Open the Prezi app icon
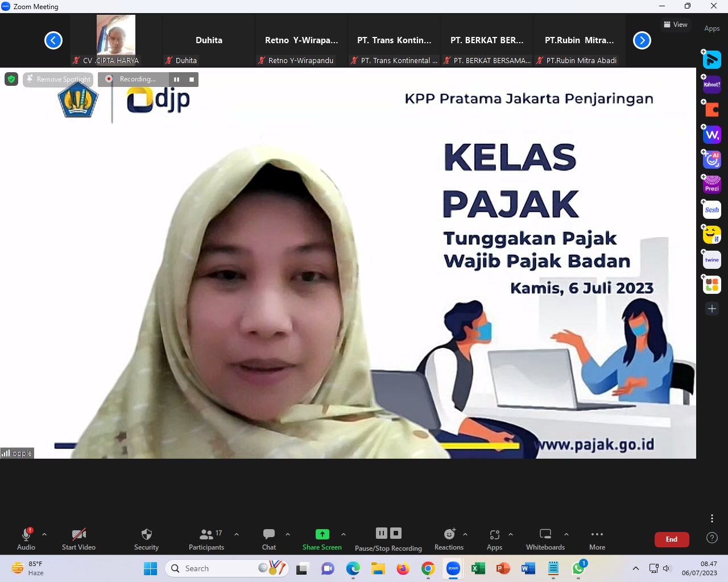Image resolution: width=728 pixels, height=582 pixels. click(x=712, y=185)
